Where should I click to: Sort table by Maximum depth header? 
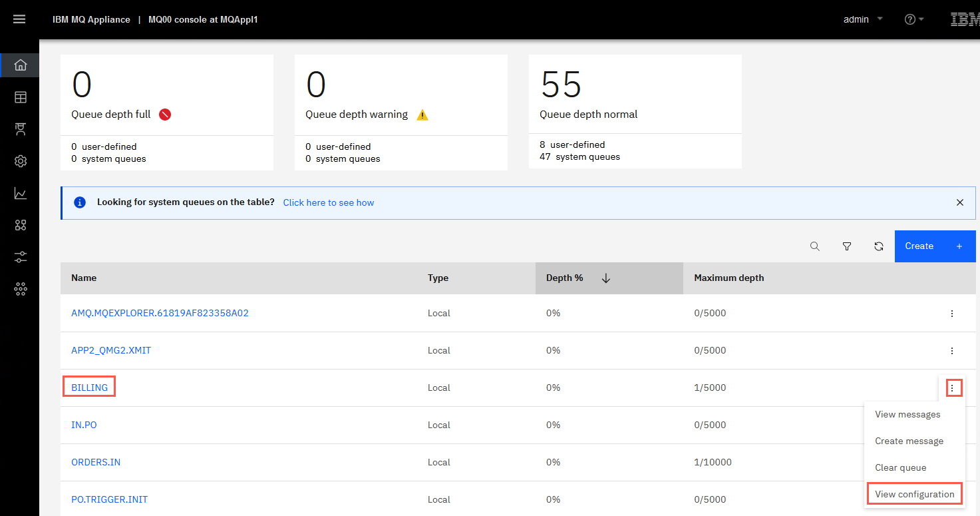click(x=729, y=278)
